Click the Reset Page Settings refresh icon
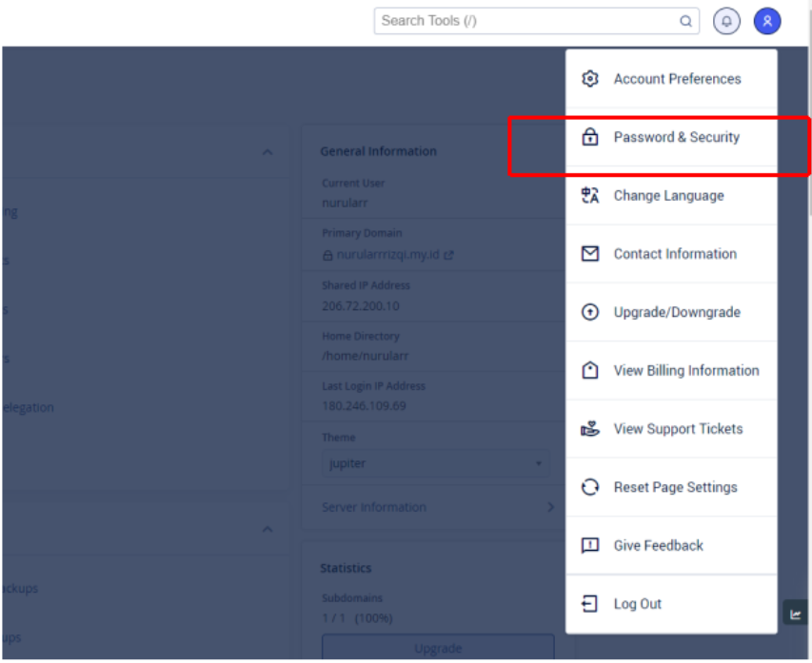 (590, 487)
